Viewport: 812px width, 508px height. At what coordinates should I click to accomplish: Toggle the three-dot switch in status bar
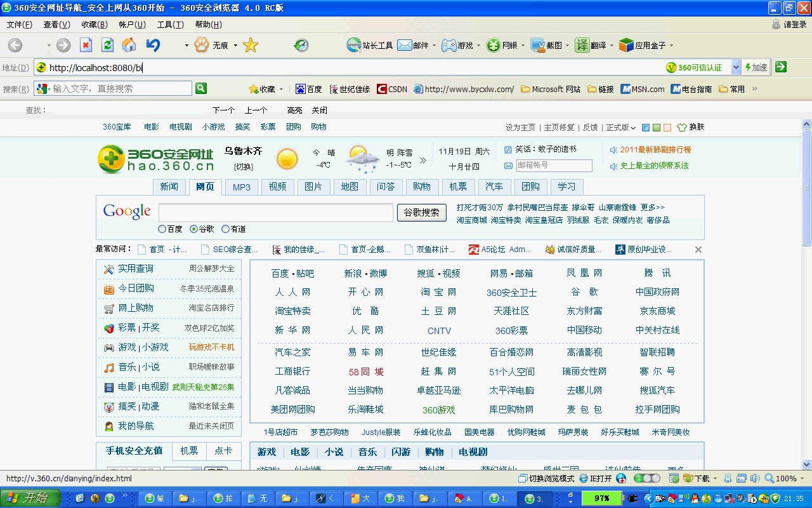[x=647, y=478]
